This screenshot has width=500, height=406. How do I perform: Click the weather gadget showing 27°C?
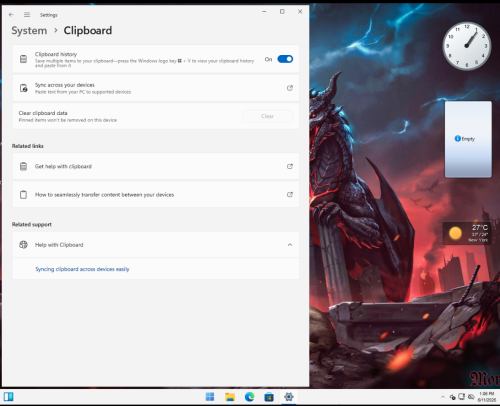click(x=467, y=233)
